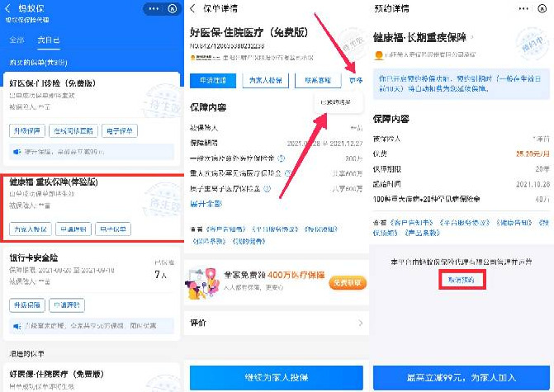Tap 取消预约 link in 预约详情
The width and height of the screenshot is (554, 392).
pyautogui.click(x=462, y=280)
